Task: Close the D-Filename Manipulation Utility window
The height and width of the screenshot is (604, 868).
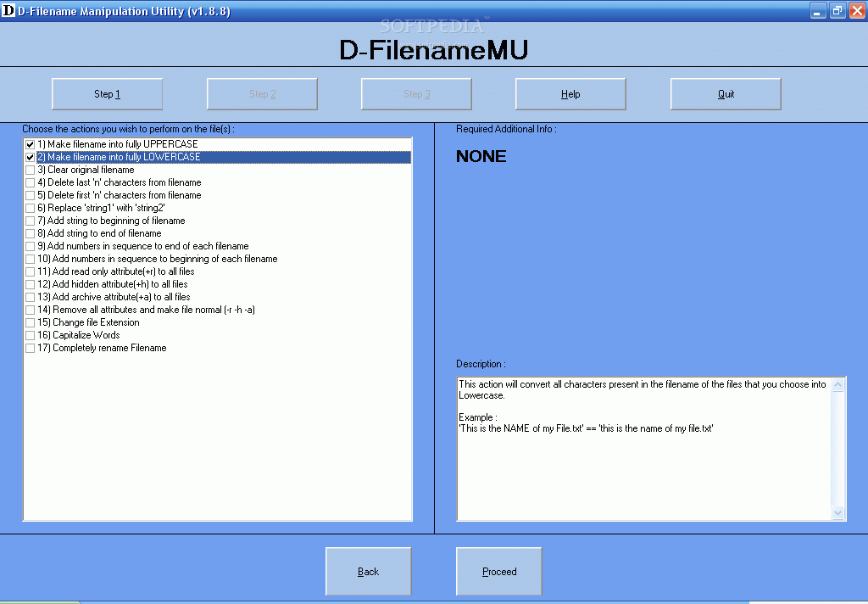Action: click(857, 11)
